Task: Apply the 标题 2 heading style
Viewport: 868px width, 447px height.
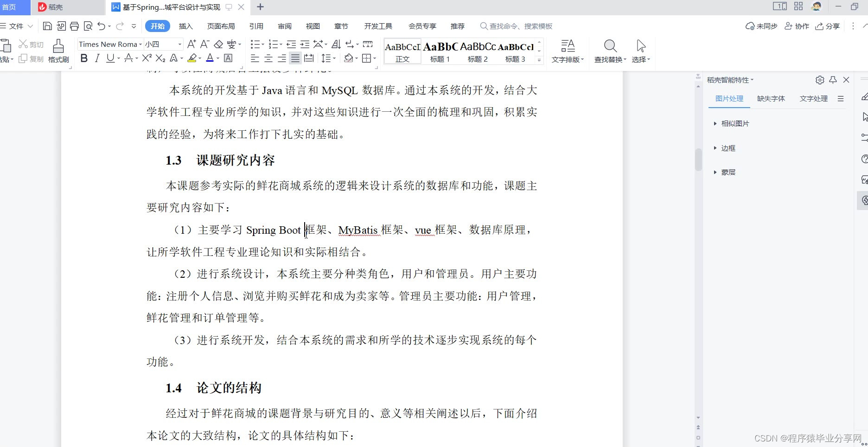Action: (x=478, y=51)
